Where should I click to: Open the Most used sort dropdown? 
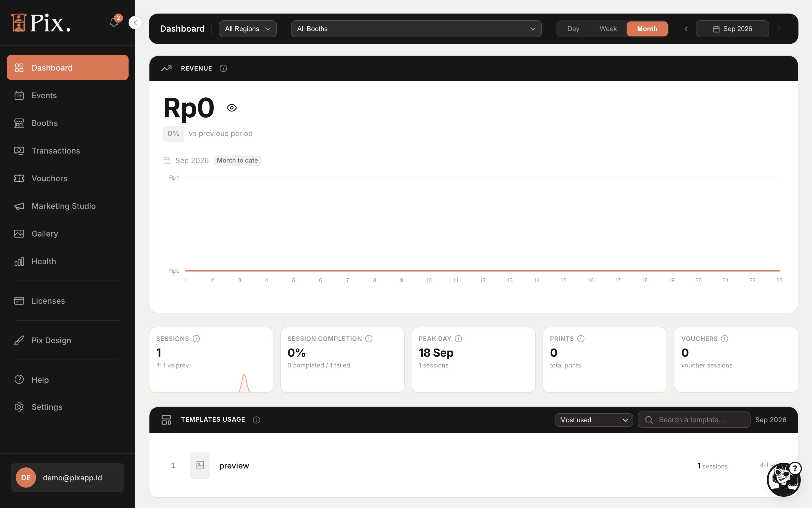594,420
